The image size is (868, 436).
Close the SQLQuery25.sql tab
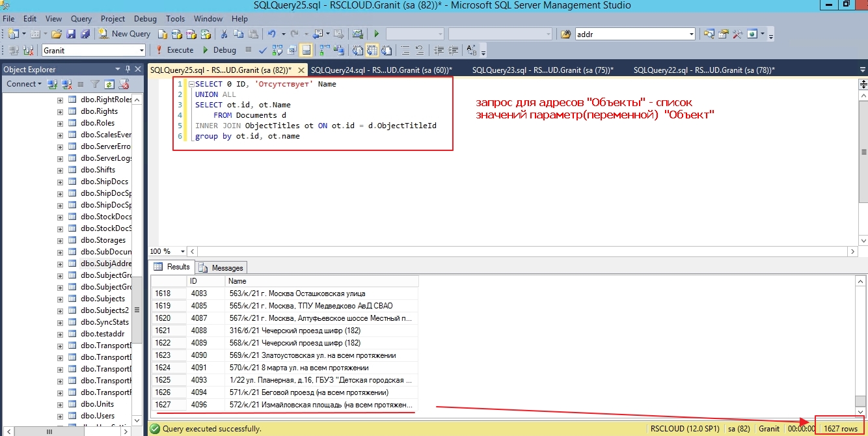pyautogui.click(x=301, y=70)
